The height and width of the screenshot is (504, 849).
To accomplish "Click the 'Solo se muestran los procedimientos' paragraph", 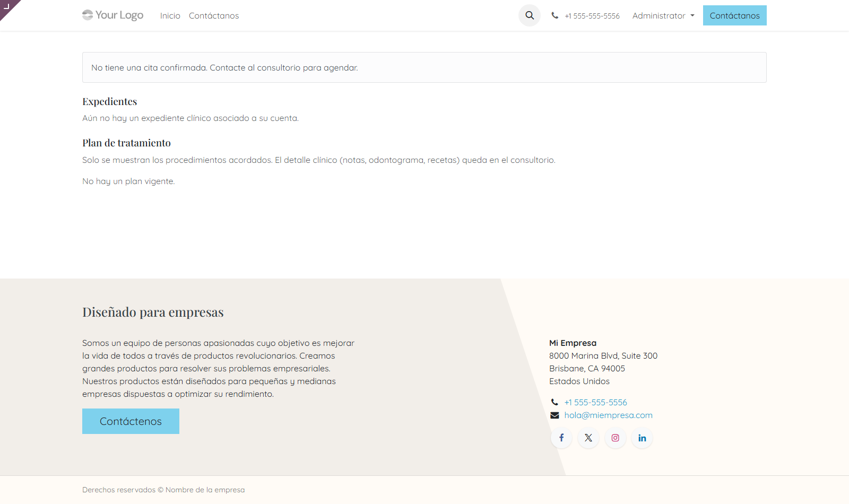I will coord(319,160).
